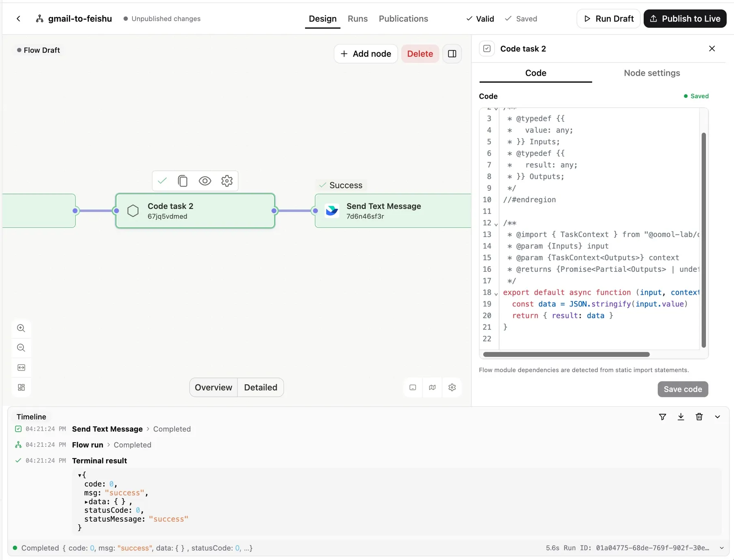This screenshot has width=734, height=560.
Task: Collapse the Timeline panel chevron
Action: (718, 417)
